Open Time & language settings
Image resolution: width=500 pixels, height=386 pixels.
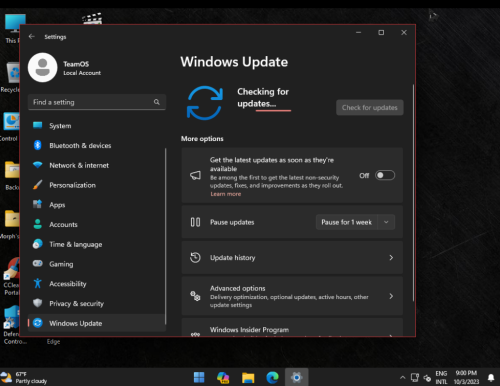97,244
